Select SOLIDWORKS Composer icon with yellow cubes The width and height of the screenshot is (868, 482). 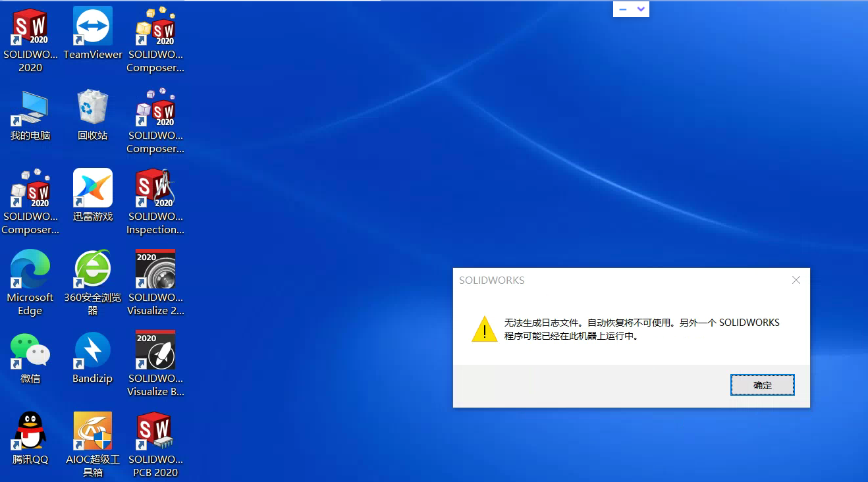[155, 26]
